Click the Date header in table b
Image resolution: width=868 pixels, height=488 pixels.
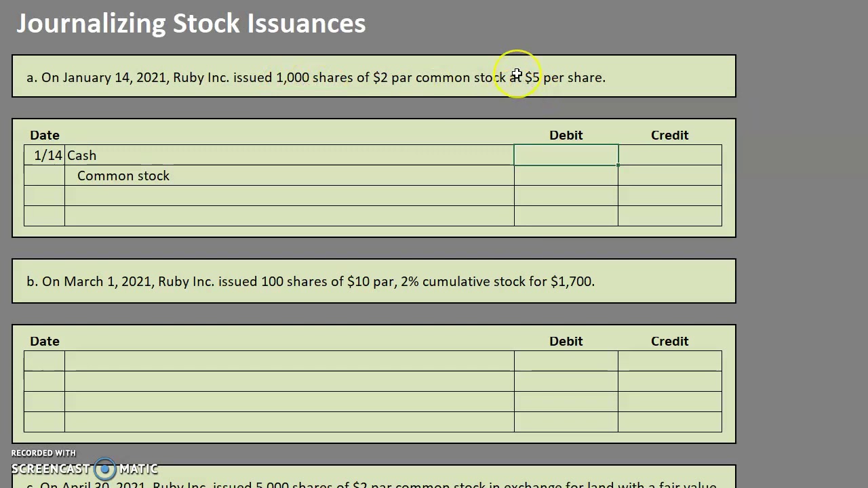click(45, 341)
